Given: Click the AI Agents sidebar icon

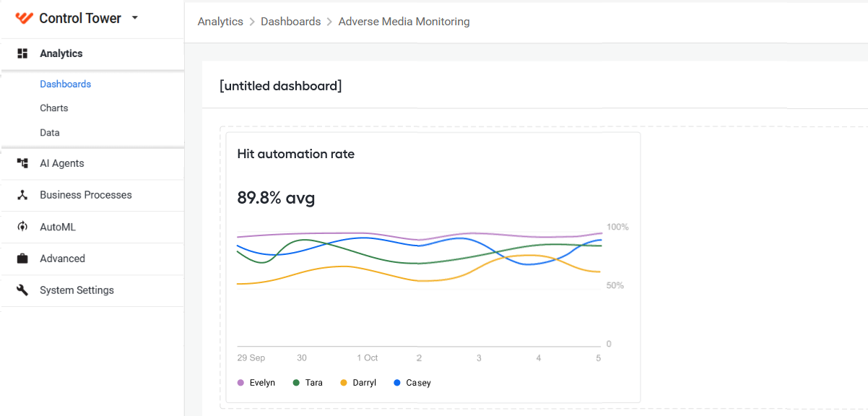Looking at the screenshot, I should click(22, 163).
